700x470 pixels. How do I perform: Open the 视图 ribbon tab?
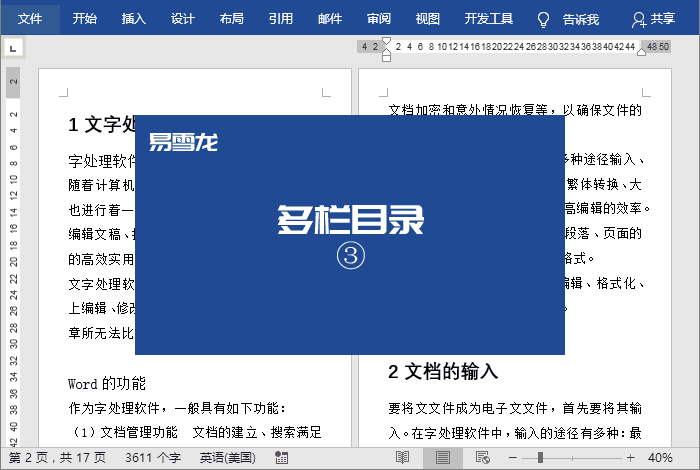(428, 19)
